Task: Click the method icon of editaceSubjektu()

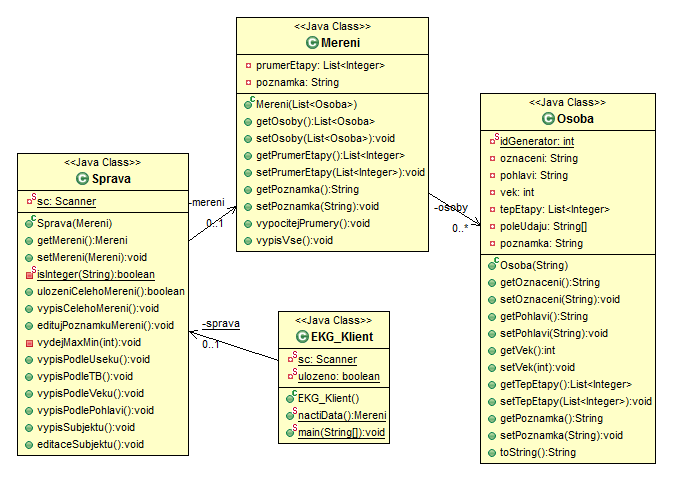Action: (29, 445)
